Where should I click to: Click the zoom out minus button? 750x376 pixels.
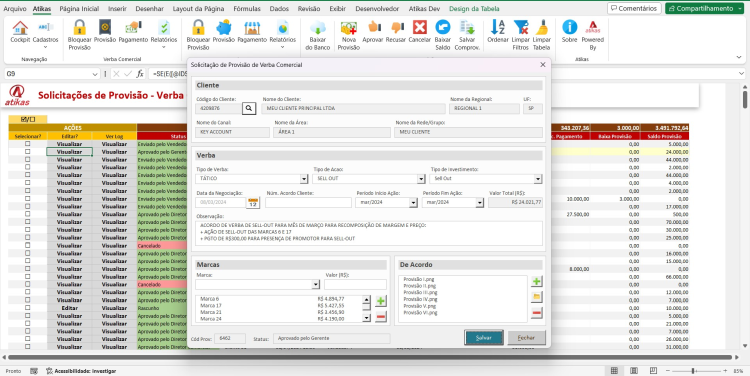(668, 371)
